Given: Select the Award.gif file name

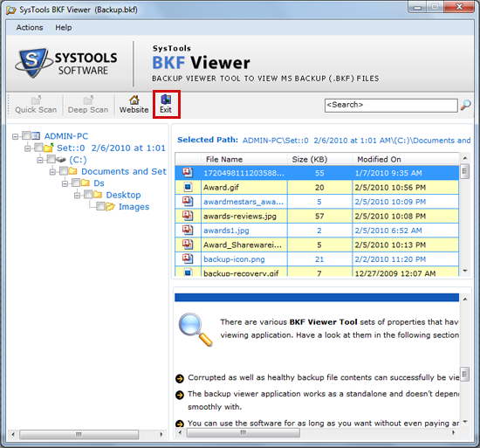Looking at the screenshot, I should 221,187.
